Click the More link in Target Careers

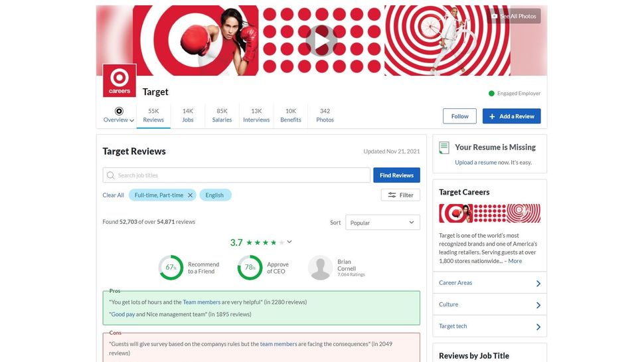click(x=515, y=261)
